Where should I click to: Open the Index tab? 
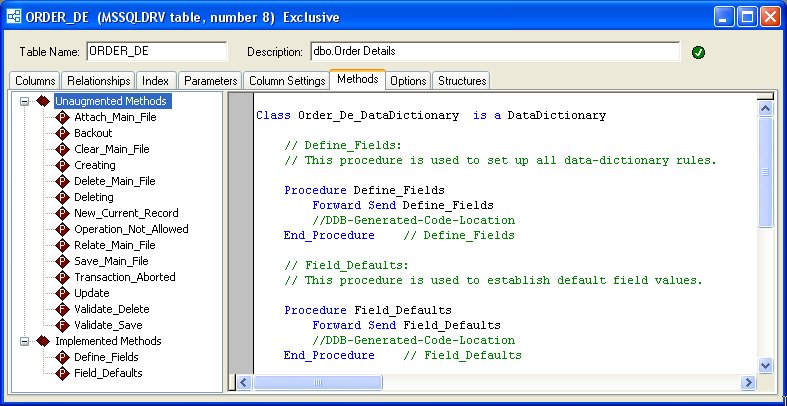point(156,81)
